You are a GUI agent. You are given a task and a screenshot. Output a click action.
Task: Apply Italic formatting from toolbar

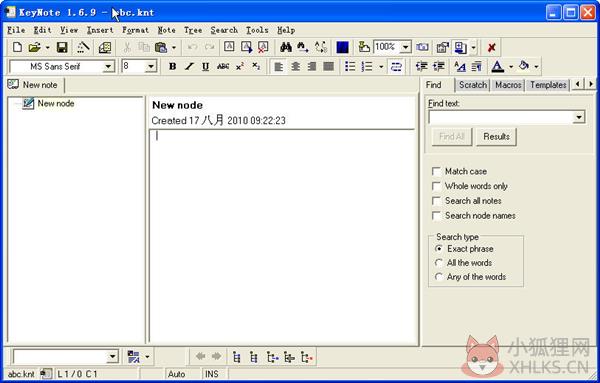point(189,67)
